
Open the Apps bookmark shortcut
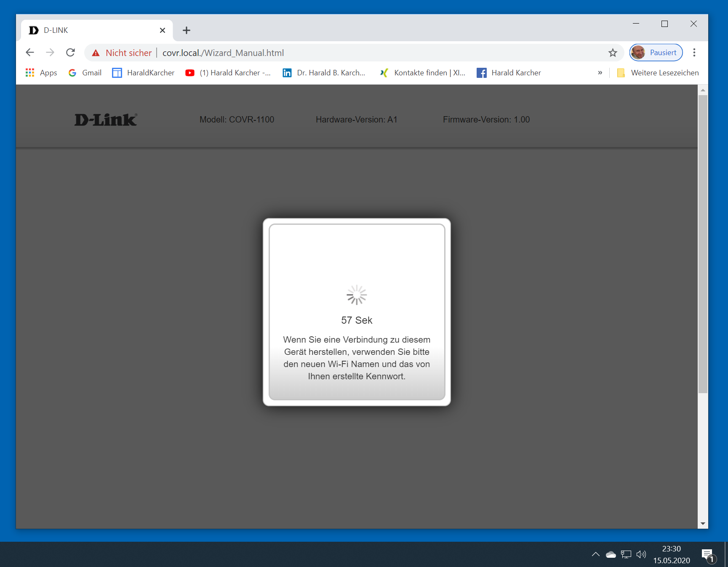pos(41,73)
